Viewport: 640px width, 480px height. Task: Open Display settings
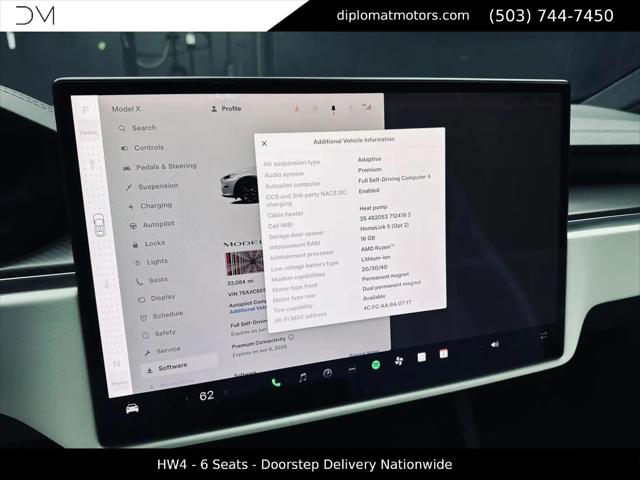pyautogui.click(x=157, y=298)
